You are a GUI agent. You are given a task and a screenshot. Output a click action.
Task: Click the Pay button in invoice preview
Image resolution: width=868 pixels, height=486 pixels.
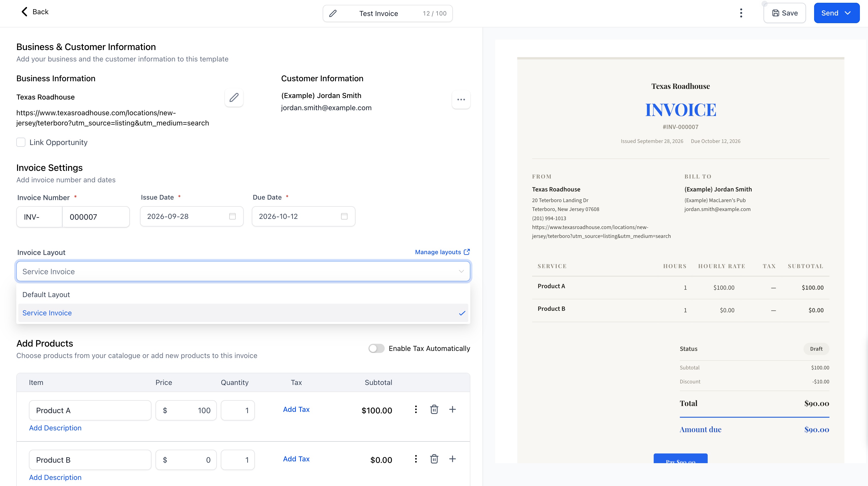click(x=680, y=458)
